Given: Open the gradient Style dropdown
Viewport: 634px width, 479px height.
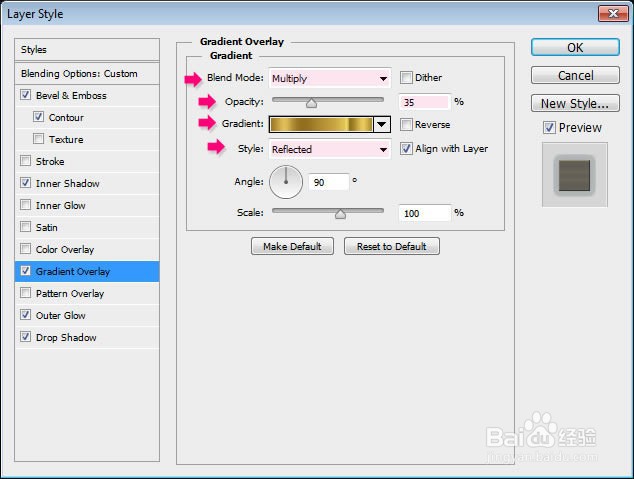Looking at the screenshot, I should pos(330,149).
